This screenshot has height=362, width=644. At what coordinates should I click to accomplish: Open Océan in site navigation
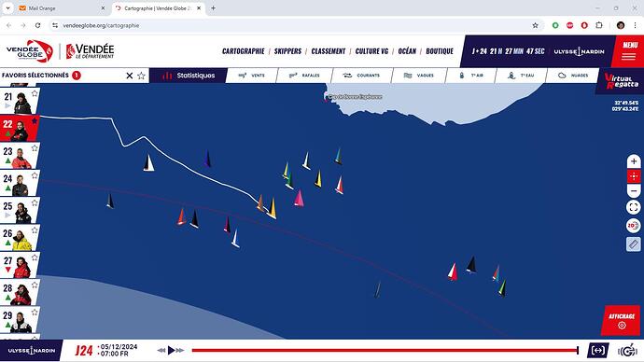click(407, 51)
